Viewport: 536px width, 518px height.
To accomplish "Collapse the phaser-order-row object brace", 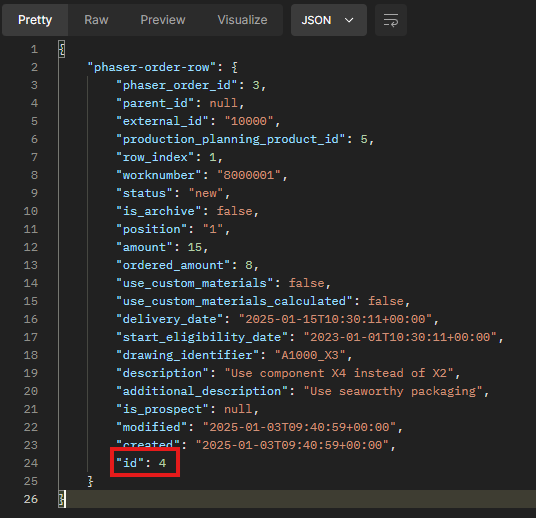I will 234,67.
